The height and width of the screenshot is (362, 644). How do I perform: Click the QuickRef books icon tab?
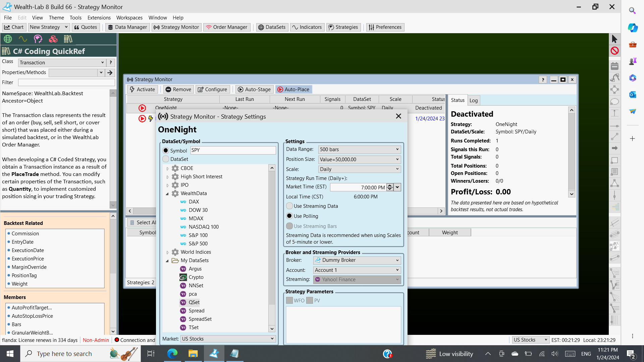pos(68,39)
